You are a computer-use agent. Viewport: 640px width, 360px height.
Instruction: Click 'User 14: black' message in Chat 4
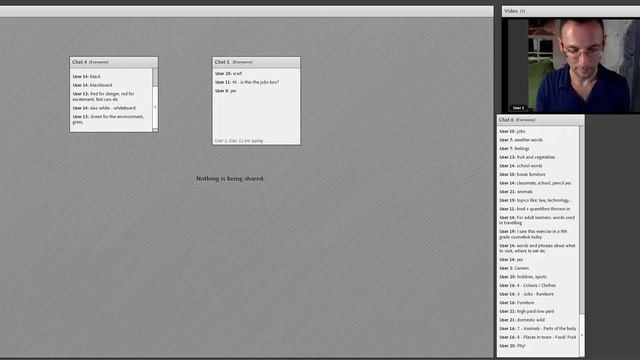click(x=87, y=76)
